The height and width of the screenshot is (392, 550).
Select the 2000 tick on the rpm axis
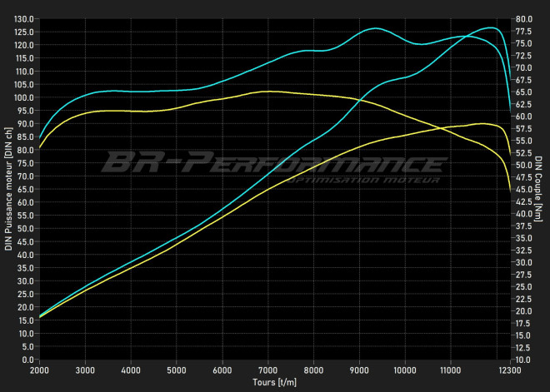40,369
